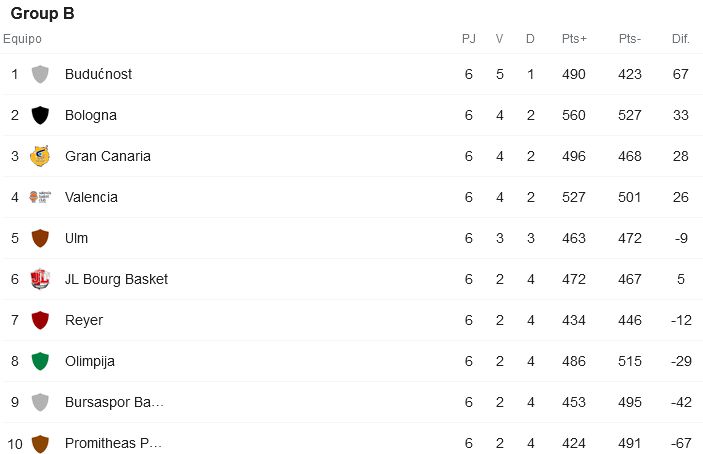Click the grey Bursaspor shield icon
This screenshot has height=454, width=703.
(x=40, y=402)
